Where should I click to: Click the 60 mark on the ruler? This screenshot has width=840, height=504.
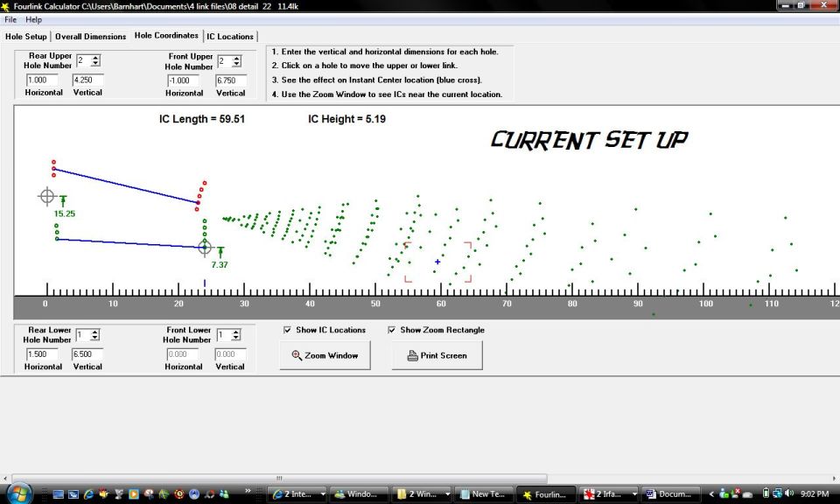coord(441,304)
